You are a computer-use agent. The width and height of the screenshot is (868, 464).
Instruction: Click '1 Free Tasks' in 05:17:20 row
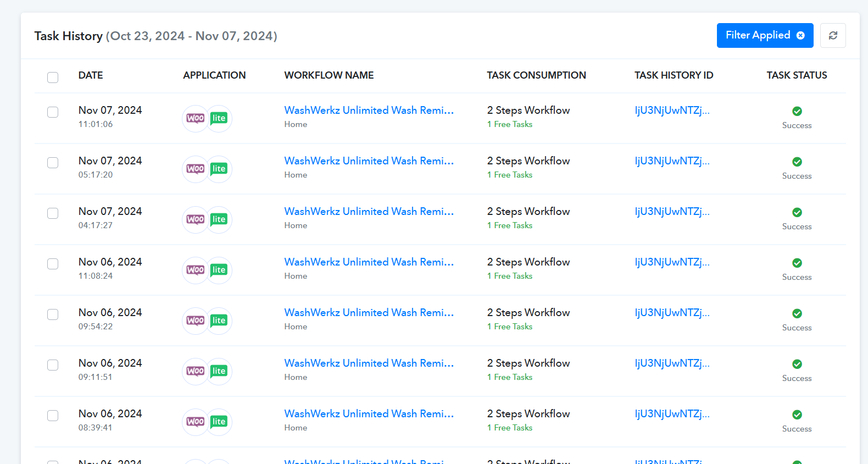click(510, 175)
